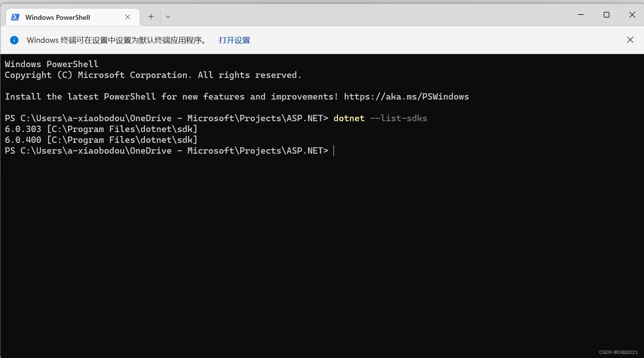Click the 6.0.303 SDK output line

pyautogui.click(x=101, y=129)
